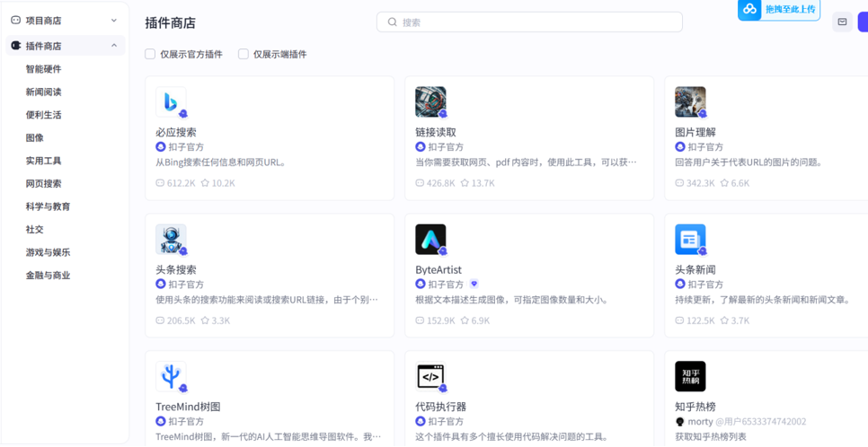Select the 图像 category
The image size is (868, 447).
[35, 137]
